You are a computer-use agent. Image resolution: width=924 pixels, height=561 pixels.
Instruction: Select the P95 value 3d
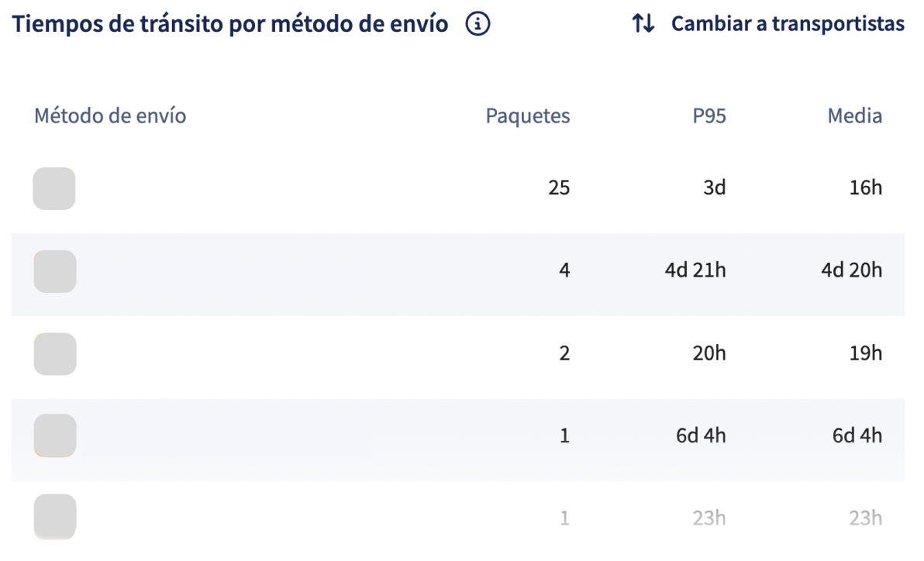coord(714,188)
